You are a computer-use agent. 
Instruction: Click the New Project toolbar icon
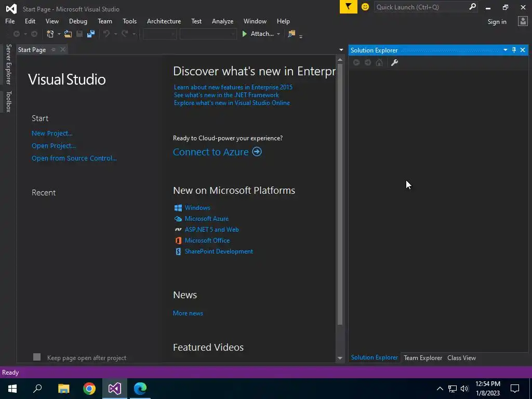click(x=50, y=34)
